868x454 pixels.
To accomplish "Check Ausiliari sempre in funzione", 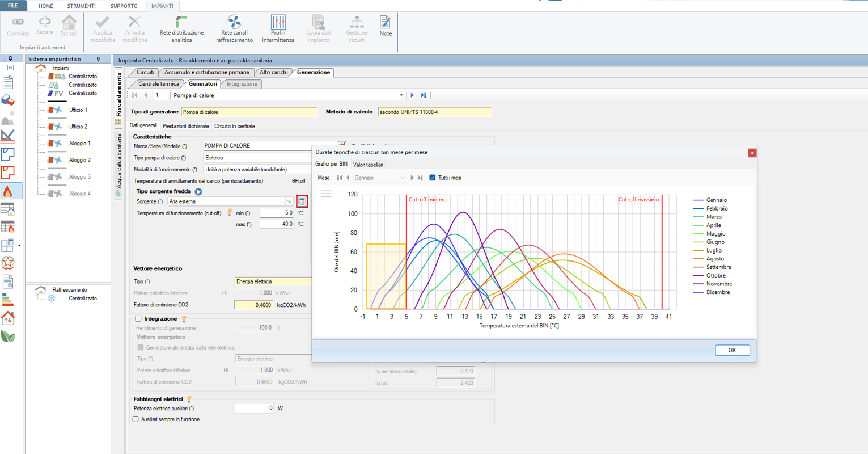I will pos(136,419).
